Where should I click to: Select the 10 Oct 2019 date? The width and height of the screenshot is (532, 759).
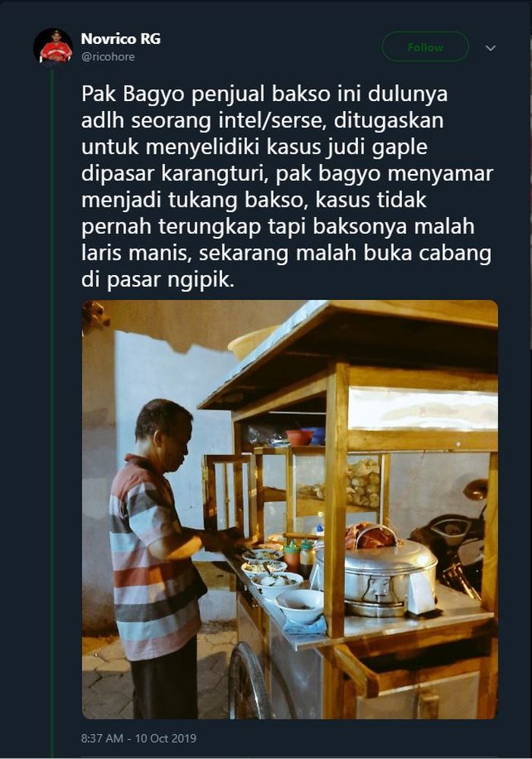[166, 738]
